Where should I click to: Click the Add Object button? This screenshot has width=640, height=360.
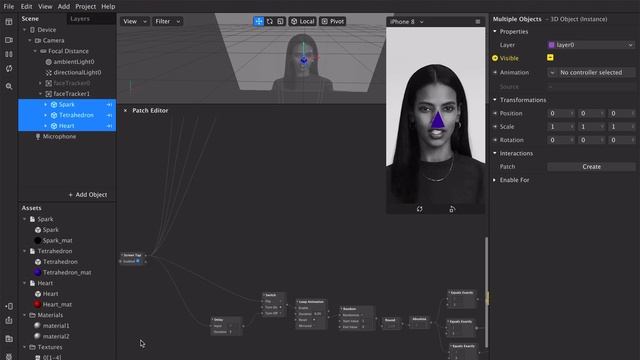coord(88,195)
